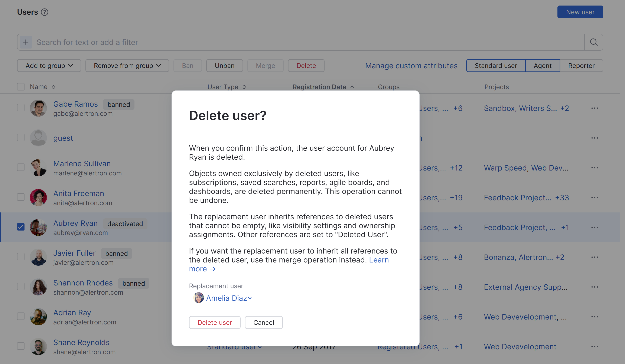This screenshot has height=364, width=625.
Task: Click the plus add-filter icon in search bar
Action: [26, 42]
